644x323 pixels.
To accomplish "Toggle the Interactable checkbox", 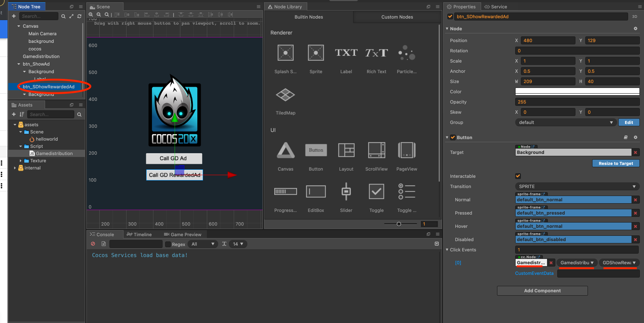I will pyautogui.click(x=518, y=176).
